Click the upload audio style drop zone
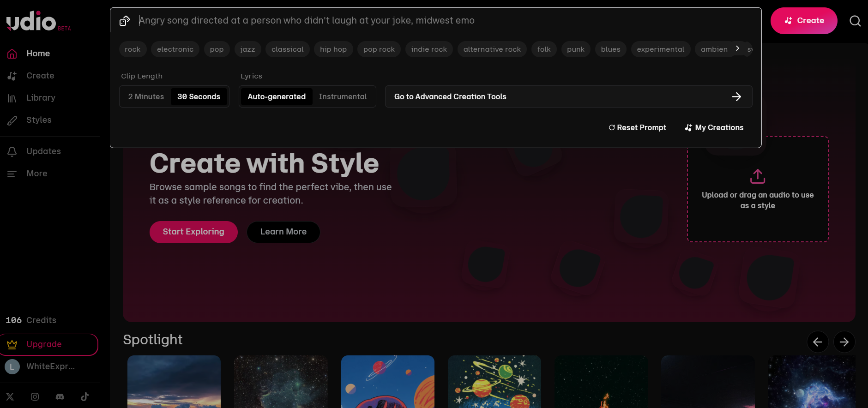The height and width of the screenshot is (408, 868). [x=758, y=189]
